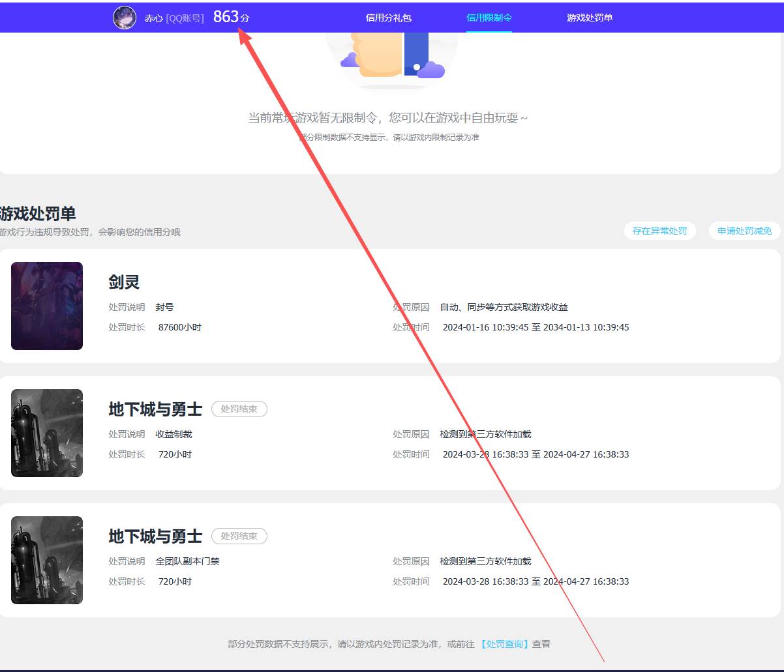Click the 赤心 username in header
Viewport: 784px width, 672px height.
pyautogui.click(x=153, y=18)
